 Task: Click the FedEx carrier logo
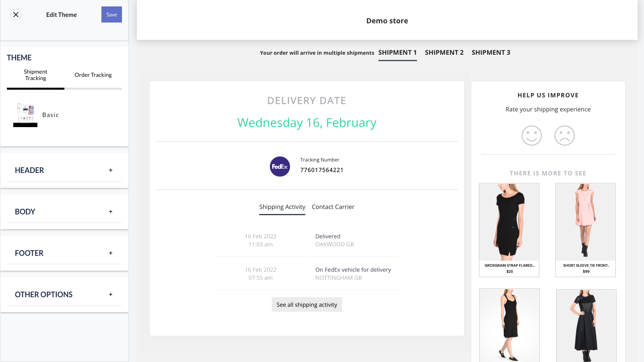pyautogui.click(x=280, y=167)
